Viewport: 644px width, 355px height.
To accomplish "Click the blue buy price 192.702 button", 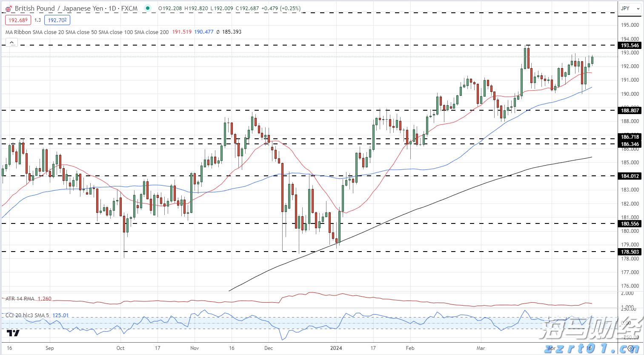I will point(57,20).
